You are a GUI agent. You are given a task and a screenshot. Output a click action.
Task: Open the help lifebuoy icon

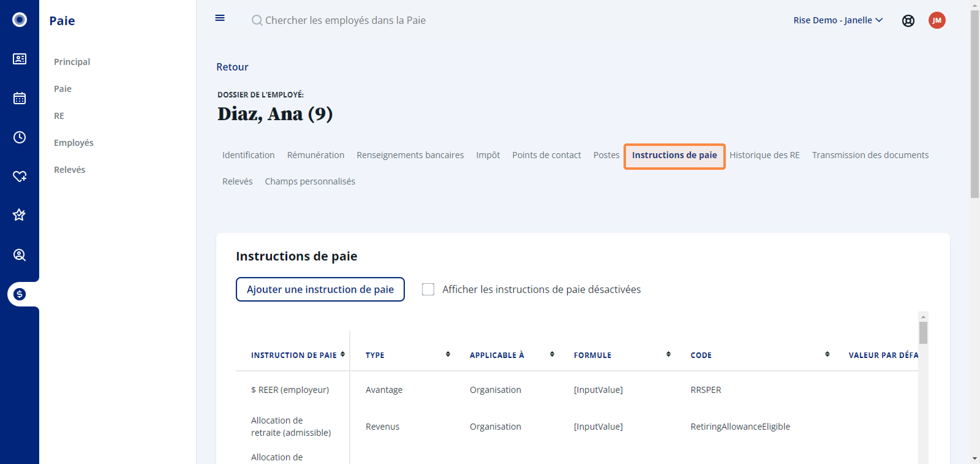click(x=908, y=20)
